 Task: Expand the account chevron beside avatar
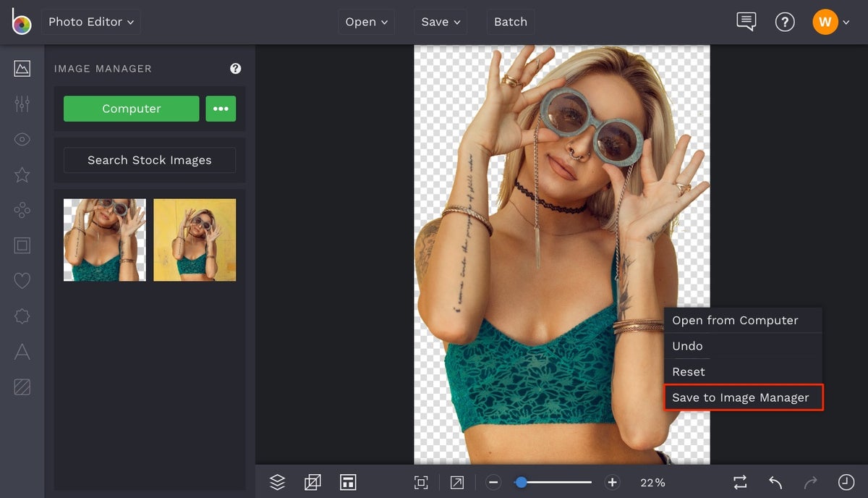846,22
